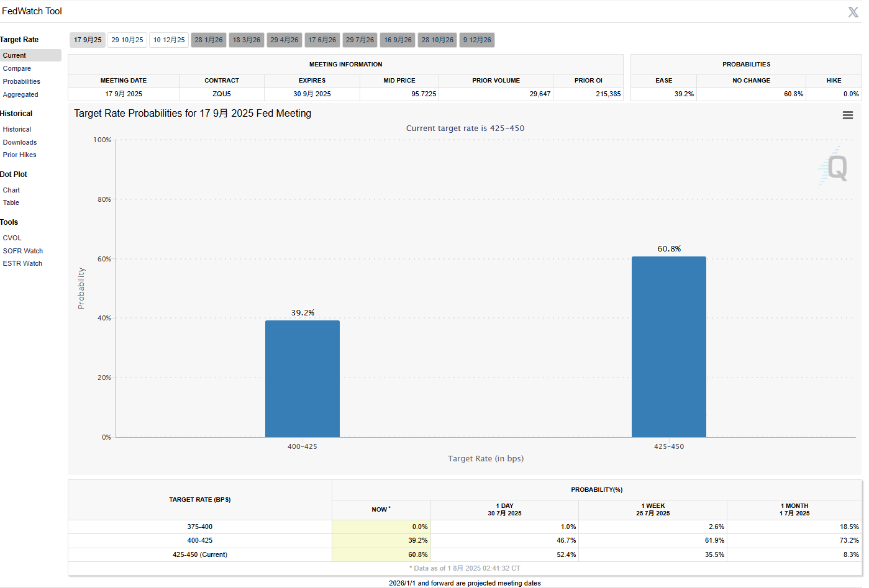Switch to the 10 12月25 meeting tab
This screenshot has height=588, width=869.
pyautogui.click(x=169, y=40)
